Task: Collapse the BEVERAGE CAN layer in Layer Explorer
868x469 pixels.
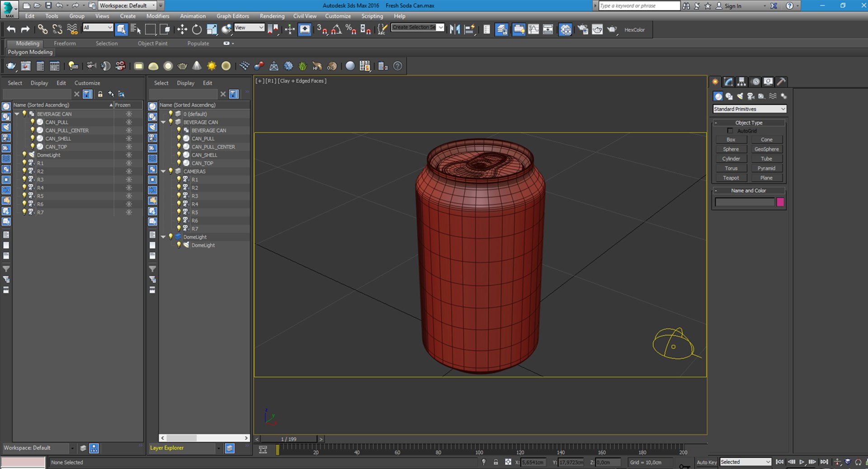Action: point(163,122)
